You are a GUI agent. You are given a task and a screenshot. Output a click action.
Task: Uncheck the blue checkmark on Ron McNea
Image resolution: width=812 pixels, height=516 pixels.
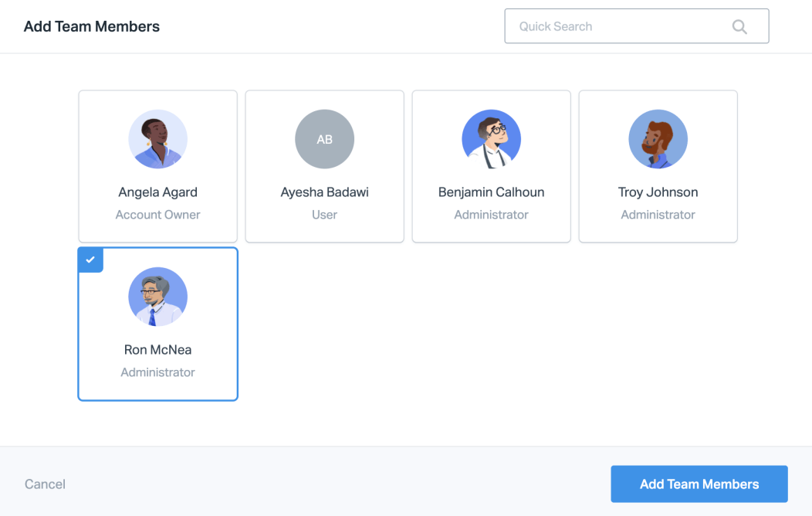click(90, 260)
